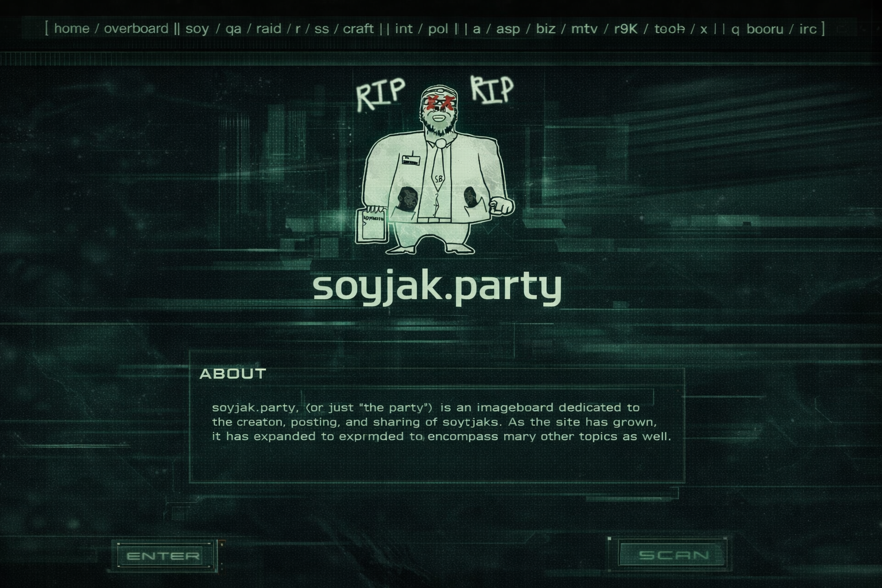Image resolution: width=882 pixels, height=588 pixels.
Task: Open the asp board link
Action: [x=508, y=29]
